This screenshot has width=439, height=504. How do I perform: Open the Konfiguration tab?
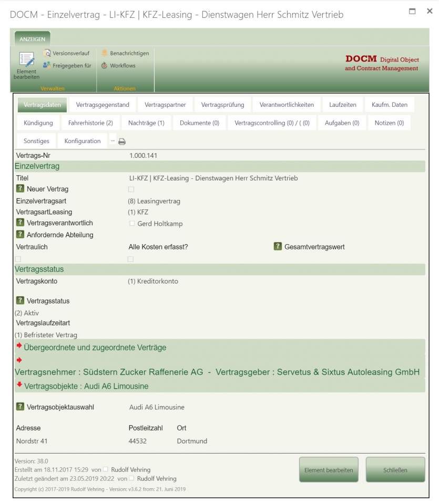point(83,141)
